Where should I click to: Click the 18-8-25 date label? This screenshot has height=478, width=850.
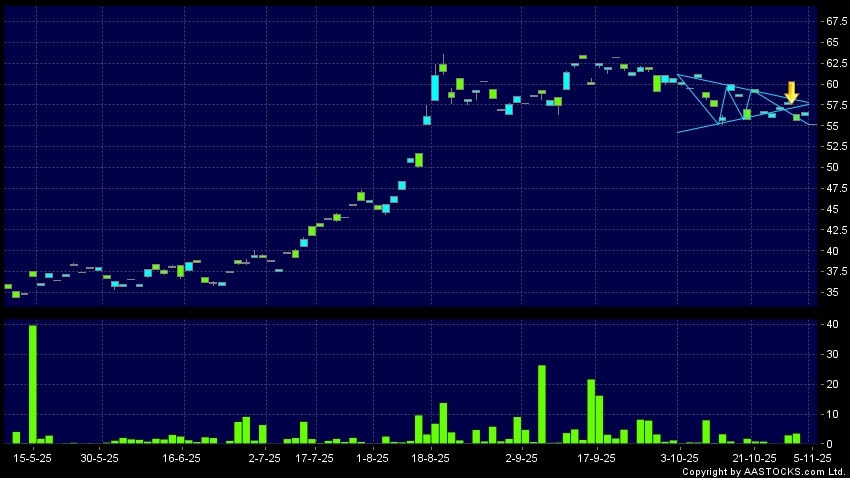click(431, 457)
